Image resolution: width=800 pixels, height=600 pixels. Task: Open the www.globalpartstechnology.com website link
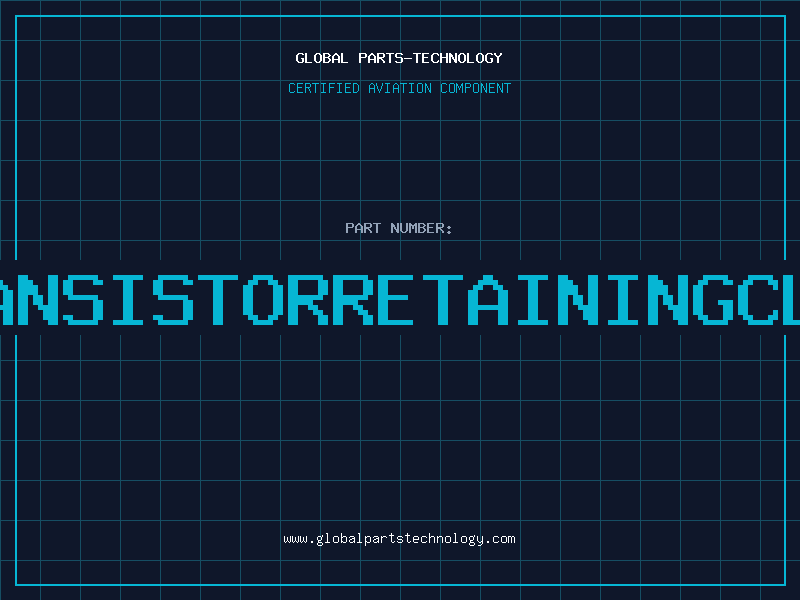point(399,539)
